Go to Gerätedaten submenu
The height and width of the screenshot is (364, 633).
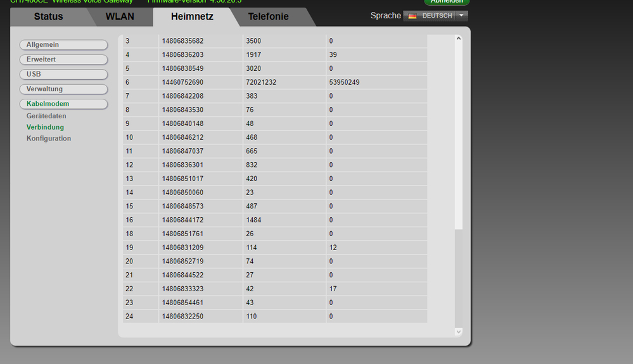(x=46, y=116)
